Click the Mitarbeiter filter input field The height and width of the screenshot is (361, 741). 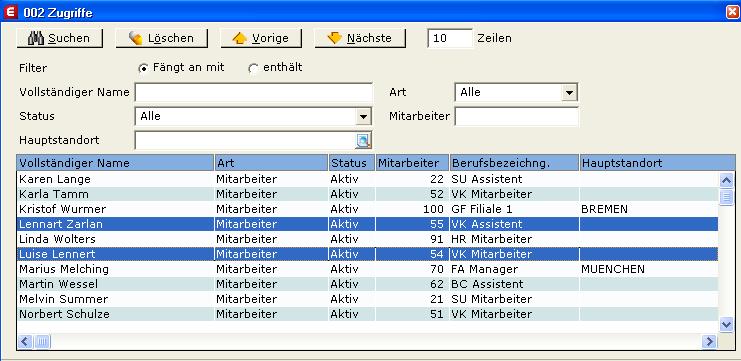(x=517, y=116)
